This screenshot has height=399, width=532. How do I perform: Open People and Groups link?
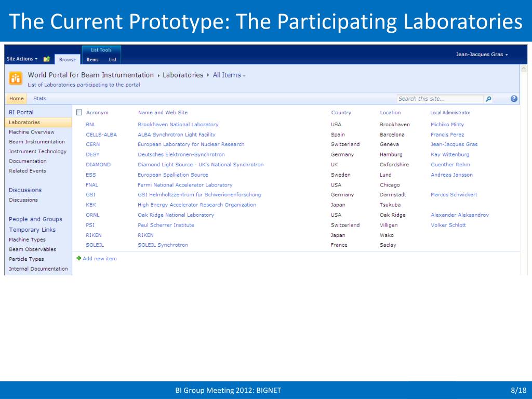(x=35, y=219)
